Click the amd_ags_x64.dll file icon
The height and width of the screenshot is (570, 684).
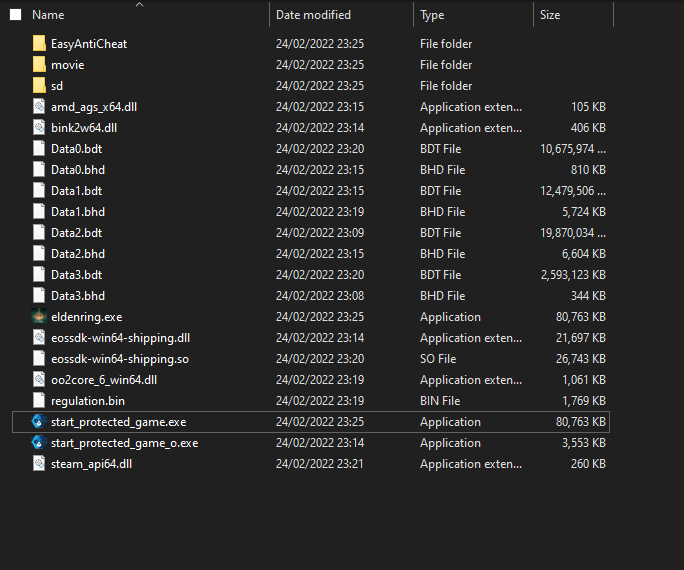click(39, 107)
